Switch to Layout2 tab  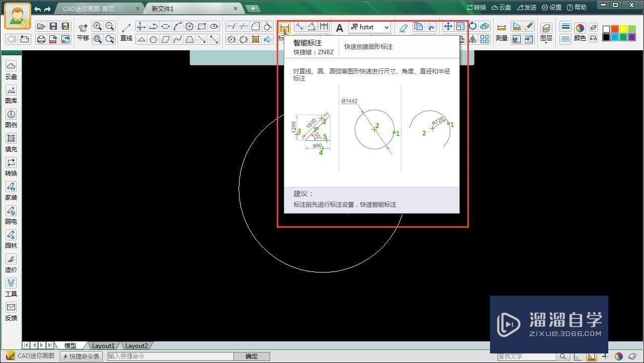point(136,346)
